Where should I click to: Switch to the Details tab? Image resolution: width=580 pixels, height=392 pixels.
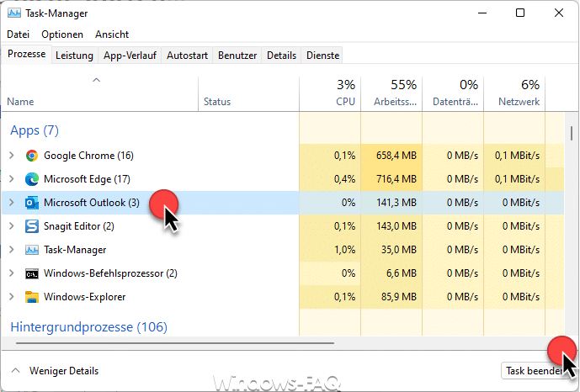281,56
